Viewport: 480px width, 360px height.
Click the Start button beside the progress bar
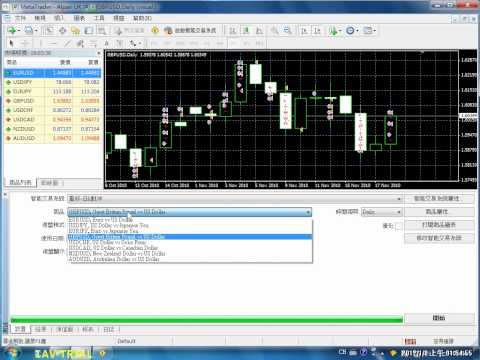pos(439,318)
